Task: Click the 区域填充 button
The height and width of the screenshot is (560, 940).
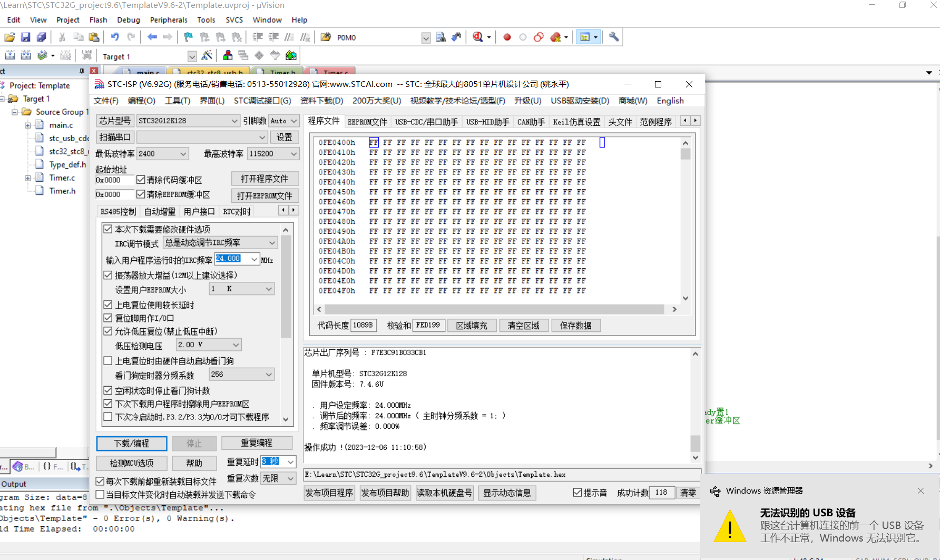Action: (472, 326)
